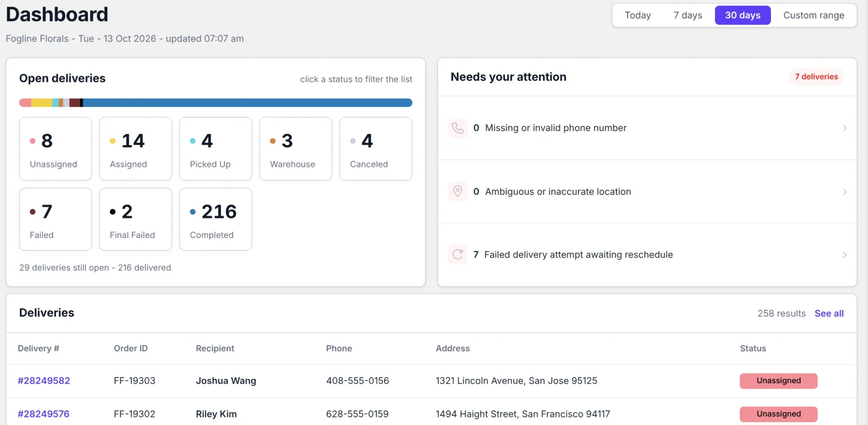Click phone number 628-555-0159
This screenshot has width=868, height=425.
point(358,414)
